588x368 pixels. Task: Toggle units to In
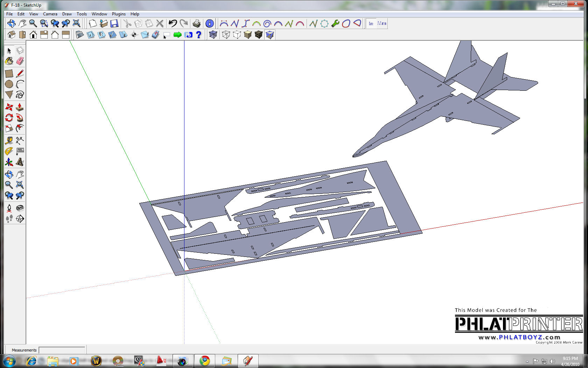point(371,23)
